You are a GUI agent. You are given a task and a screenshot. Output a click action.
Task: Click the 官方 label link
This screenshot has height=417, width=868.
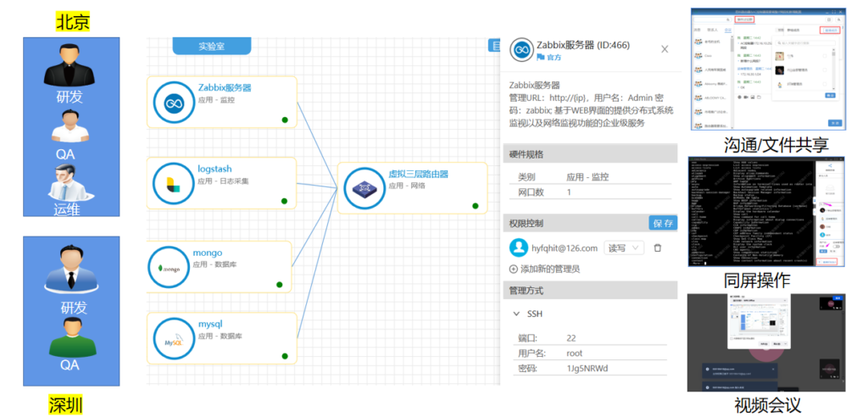pyautogui.click(x=554, y=57)
